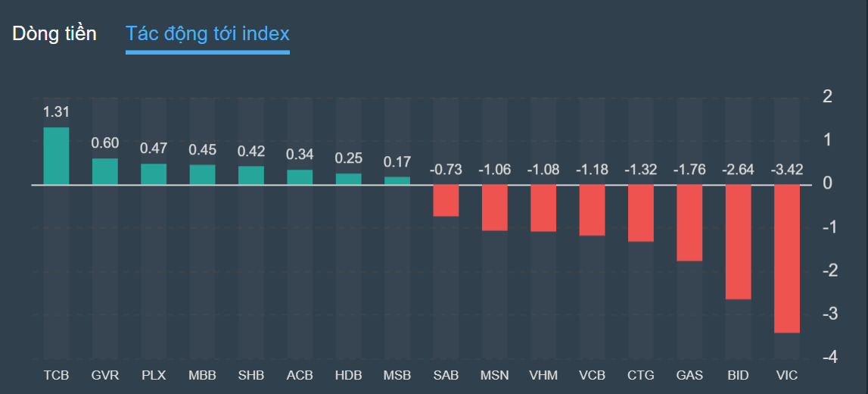Click the red SAB bar

pos(446,200)
